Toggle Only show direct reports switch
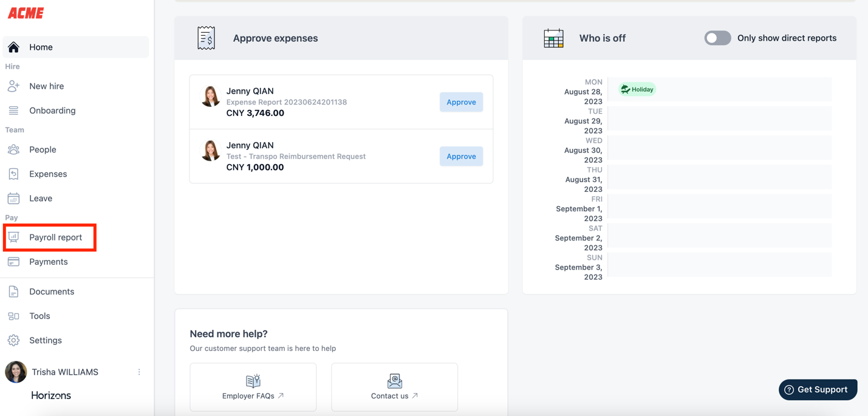 (717, 38)
